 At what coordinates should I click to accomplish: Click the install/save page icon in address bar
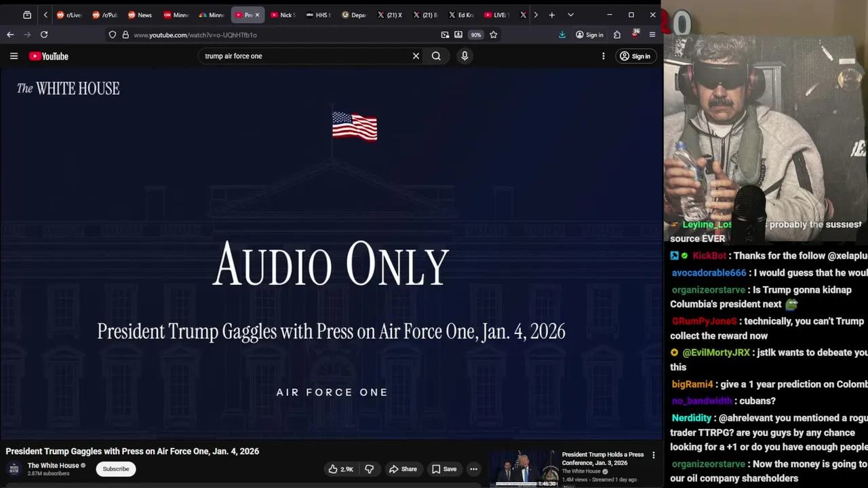[458, 35]
